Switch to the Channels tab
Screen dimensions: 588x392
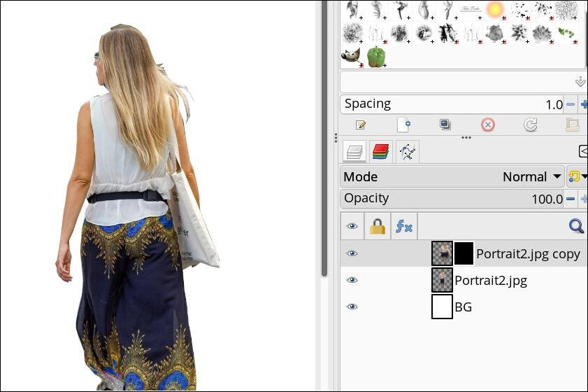380,151
